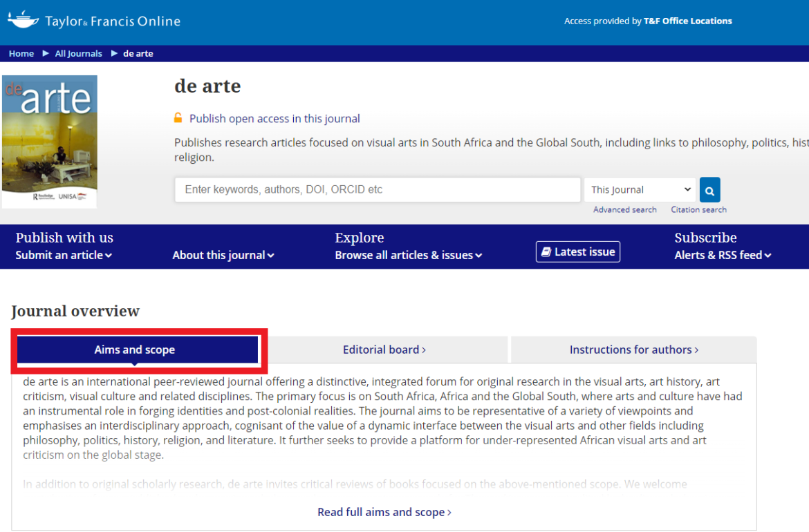This screenshot has height=532, width=809.
Task: Click the open access padlock icon
Action: [x=178, y=118]
